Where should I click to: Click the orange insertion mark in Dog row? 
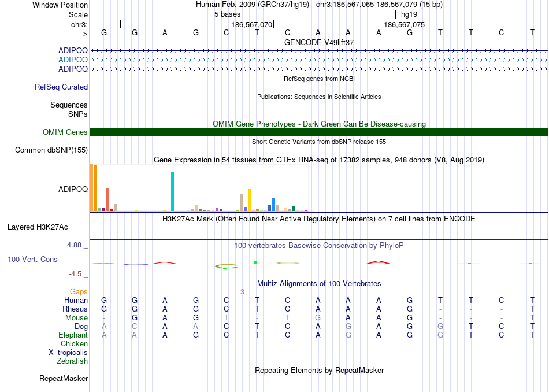coord(243,326)
